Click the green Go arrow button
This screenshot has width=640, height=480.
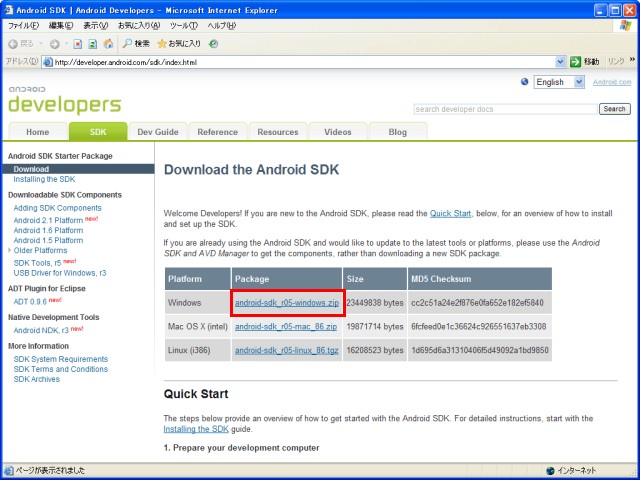[576, 62]
